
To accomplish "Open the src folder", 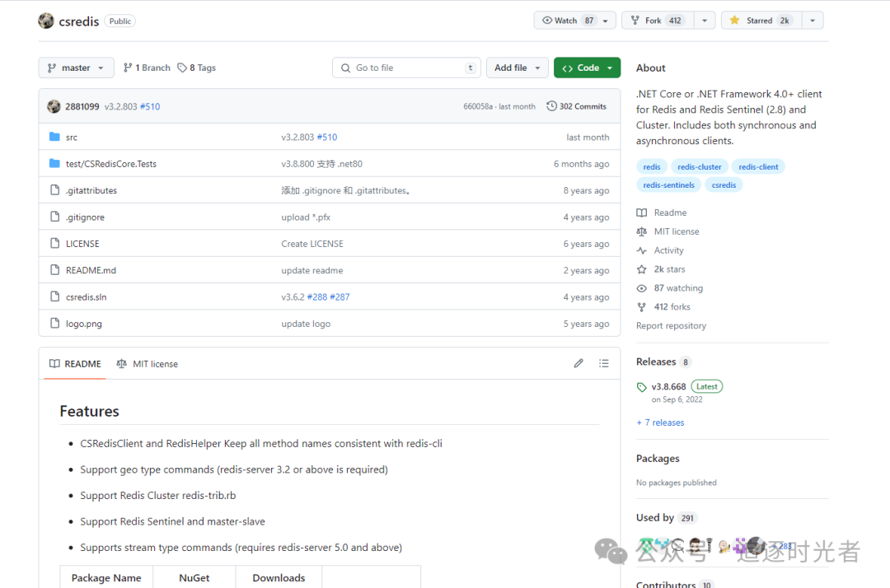I will tap(72, 138).
